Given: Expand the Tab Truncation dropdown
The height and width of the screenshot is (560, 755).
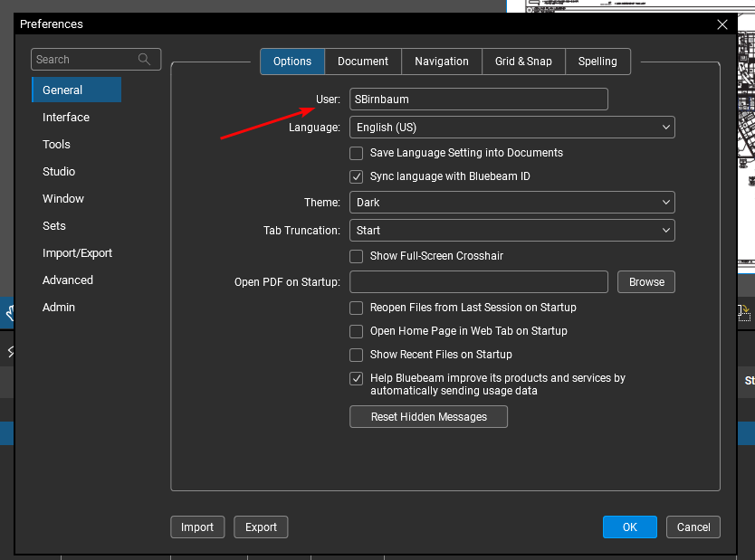Looking at the screenshot, I should (x=512, y=231).
